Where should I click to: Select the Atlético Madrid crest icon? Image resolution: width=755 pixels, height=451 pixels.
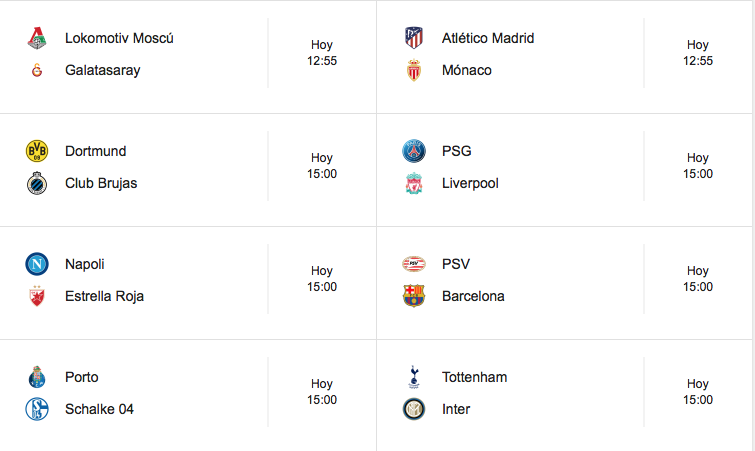pyautogui.click(x=414, y=38)
